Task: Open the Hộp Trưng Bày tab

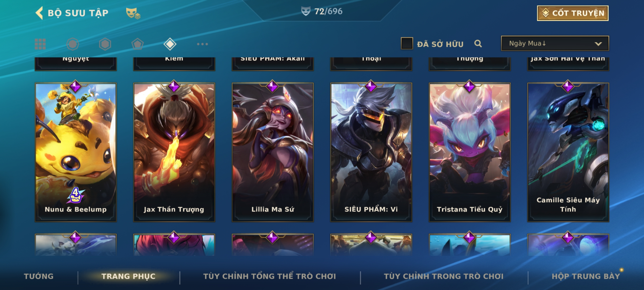Action: (586, 276)
